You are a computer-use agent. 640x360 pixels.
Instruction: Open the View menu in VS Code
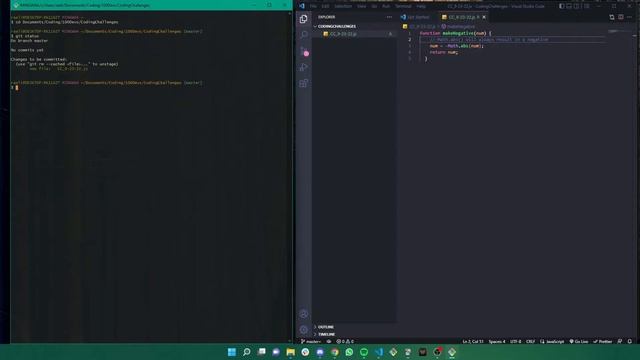pos(362,6)
